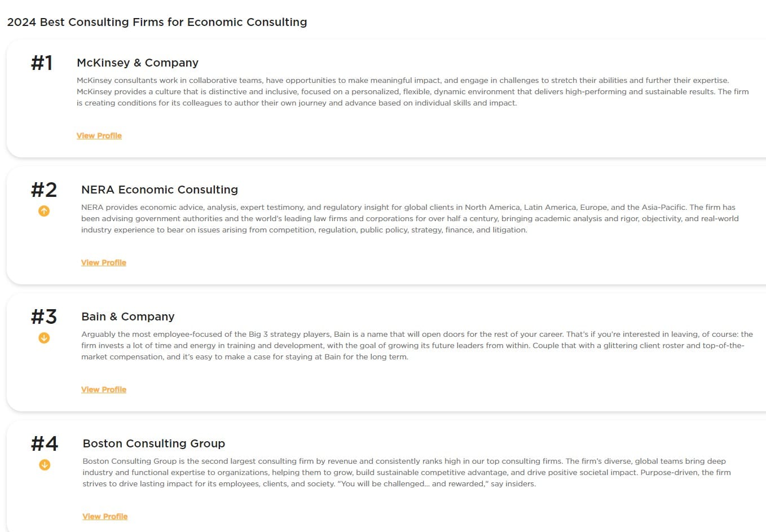Click the #1 rank number

pos(42,63)
